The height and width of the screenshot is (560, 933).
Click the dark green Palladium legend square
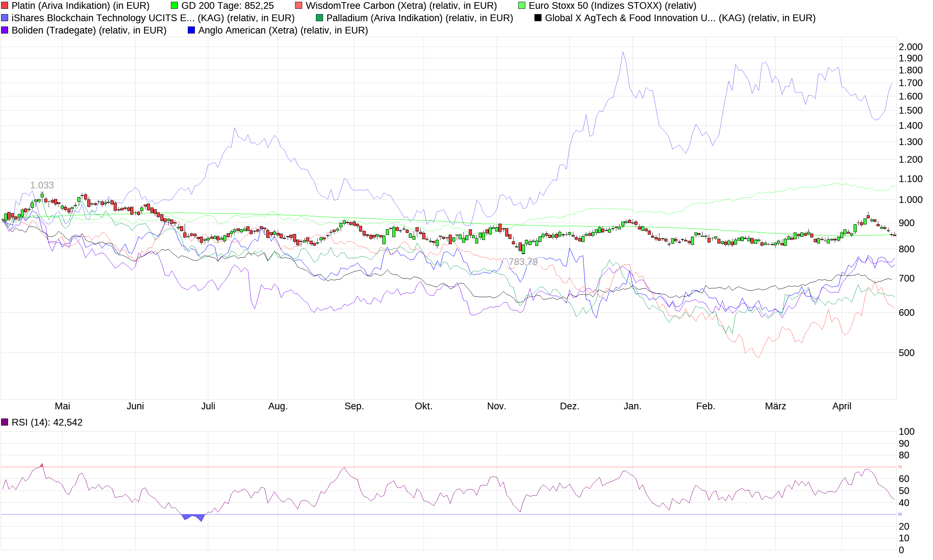(x=319, y=18)
